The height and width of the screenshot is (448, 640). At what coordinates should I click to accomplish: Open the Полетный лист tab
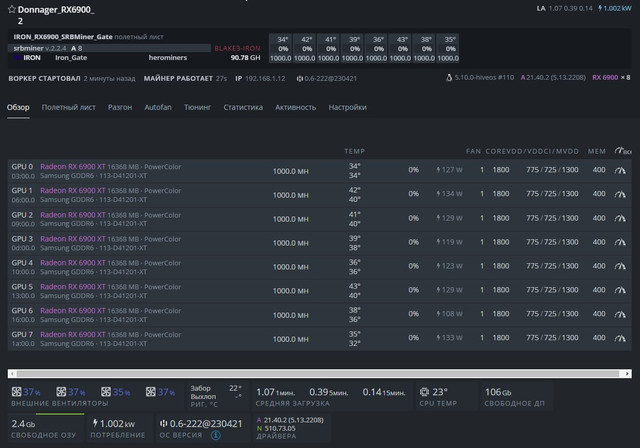(x=69, y=107)
